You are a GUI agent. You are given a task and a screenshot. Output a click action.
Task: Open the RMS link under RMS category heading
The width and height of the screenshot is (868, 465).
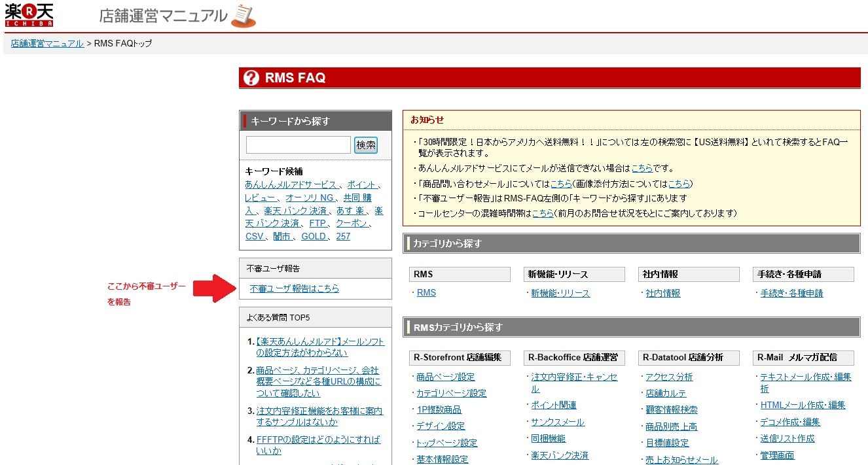pyautogui.click(x=426, y=293)
